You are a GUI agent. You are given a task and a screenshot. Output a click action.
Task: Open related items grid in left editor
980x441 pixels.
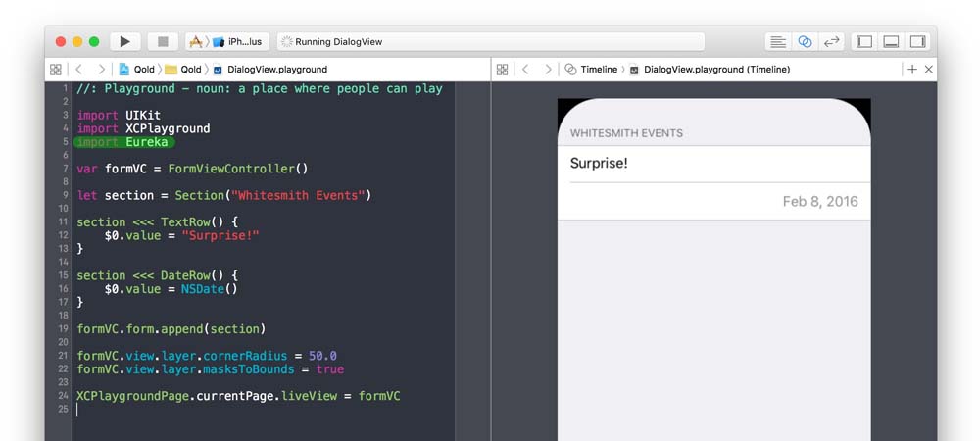coord(56,70)
